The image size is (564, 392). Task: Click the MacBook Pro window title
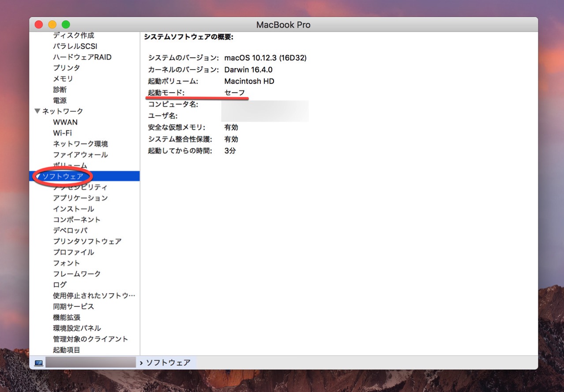click(x=283, y=25)
